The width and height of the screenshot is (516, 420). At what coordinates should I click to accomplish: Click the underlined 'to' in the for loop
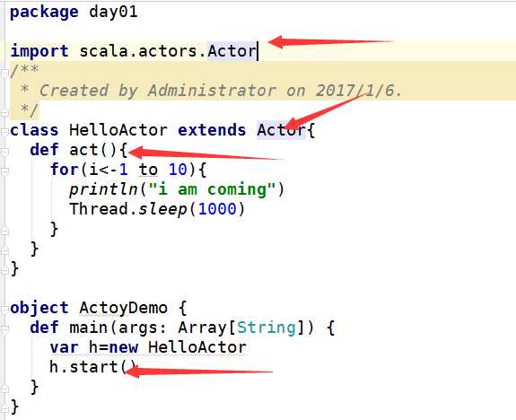tap(148, 170)
